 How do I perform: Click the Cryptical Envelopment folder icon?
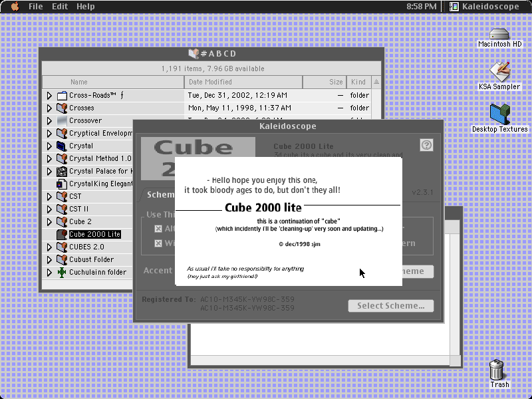click(62, 133)
